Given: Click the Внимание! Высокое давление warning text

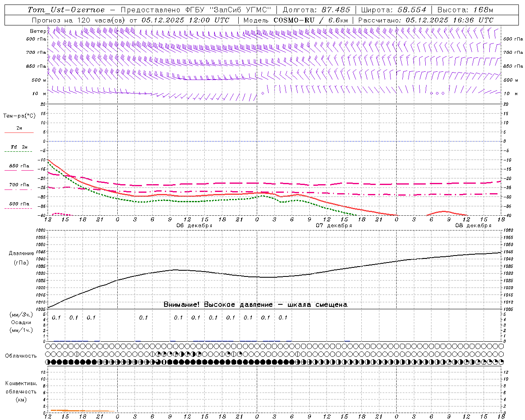Looking at the screenshot, I should click(x=256, y=305).
